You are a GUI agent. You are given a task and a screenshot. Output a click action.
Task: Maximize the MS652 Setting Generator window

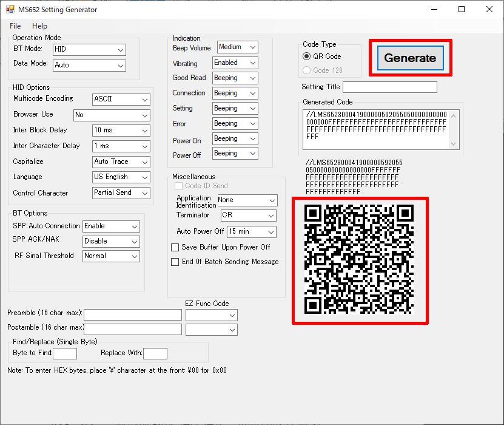(462, 9)
